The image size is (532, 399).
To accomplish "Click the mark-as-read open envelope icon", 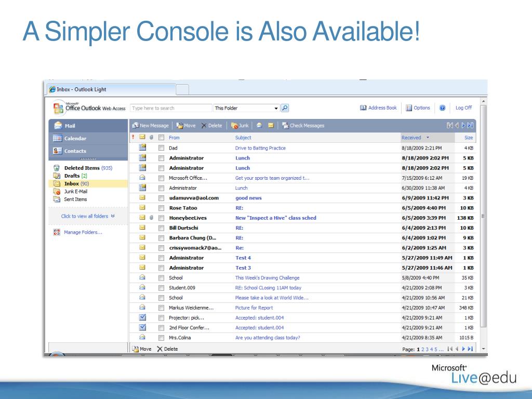I will pos(259,125).
